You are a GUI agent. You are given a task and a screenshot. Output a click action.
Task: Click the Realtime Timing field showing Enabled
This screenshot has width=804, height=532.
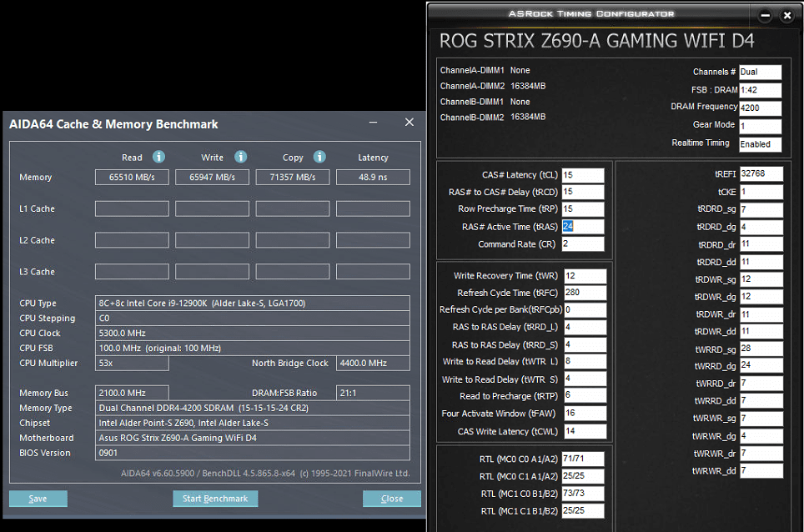(x=761, y=144)
